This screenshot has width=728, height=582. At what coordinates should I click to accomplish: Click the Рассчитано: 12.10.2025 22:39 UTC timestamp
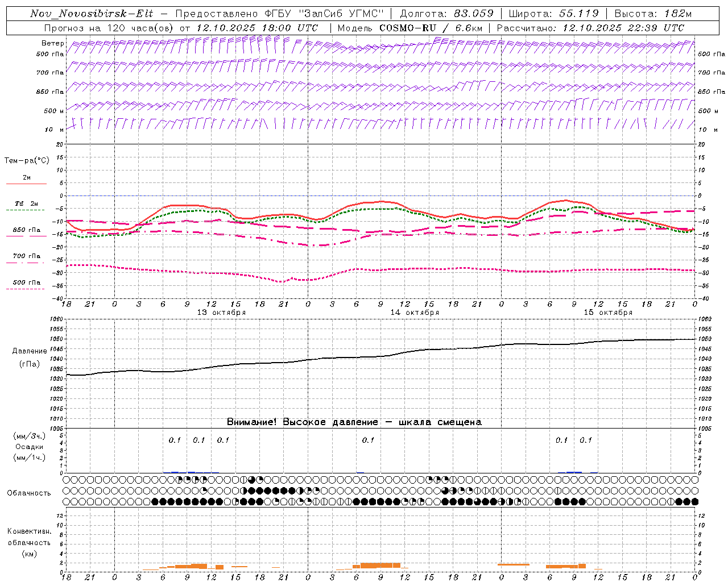pyautogui.click(x=590, y=28)
